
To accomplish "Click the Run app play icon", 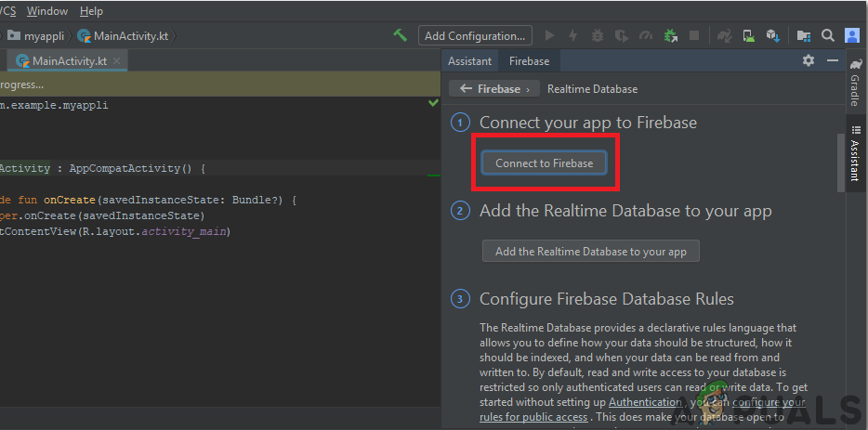I will (x=550, y=35).
